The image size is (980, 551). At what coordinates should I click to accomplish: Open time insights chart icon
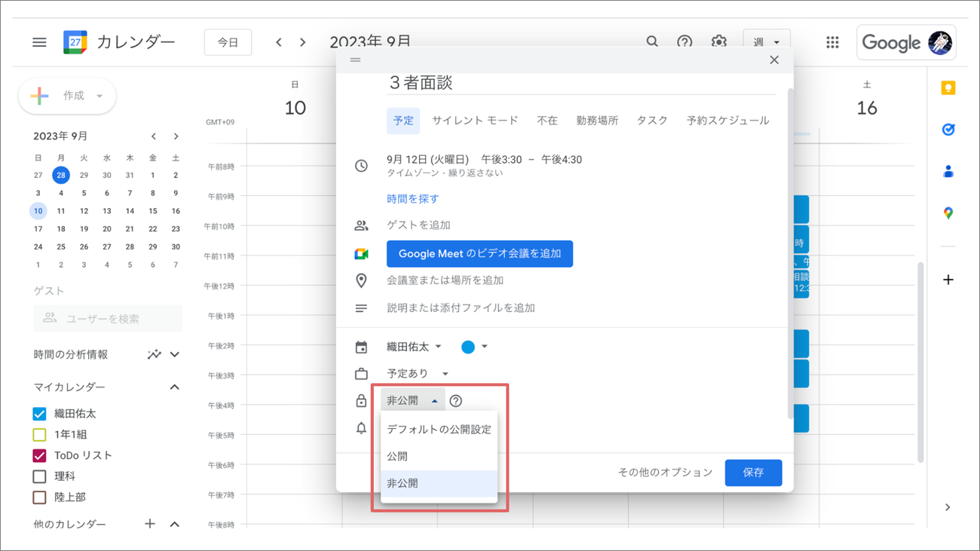point(155,354)
